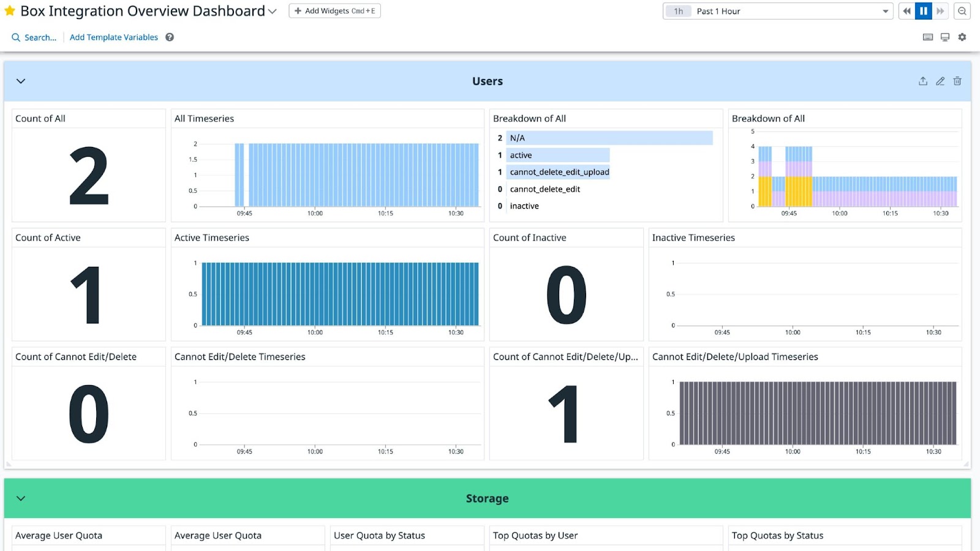Click the yellow favorite star icon
The width and height of the screenshot is (980, 551).
point(10,11)
